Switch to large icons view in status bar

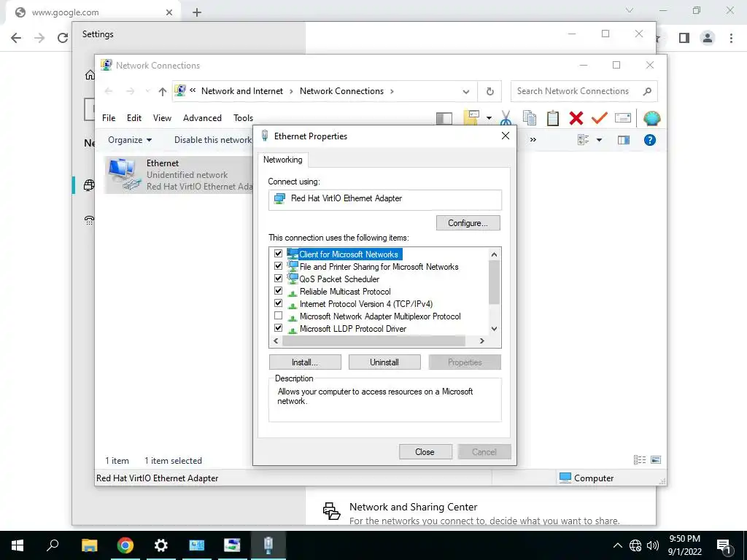pos(656,459)
